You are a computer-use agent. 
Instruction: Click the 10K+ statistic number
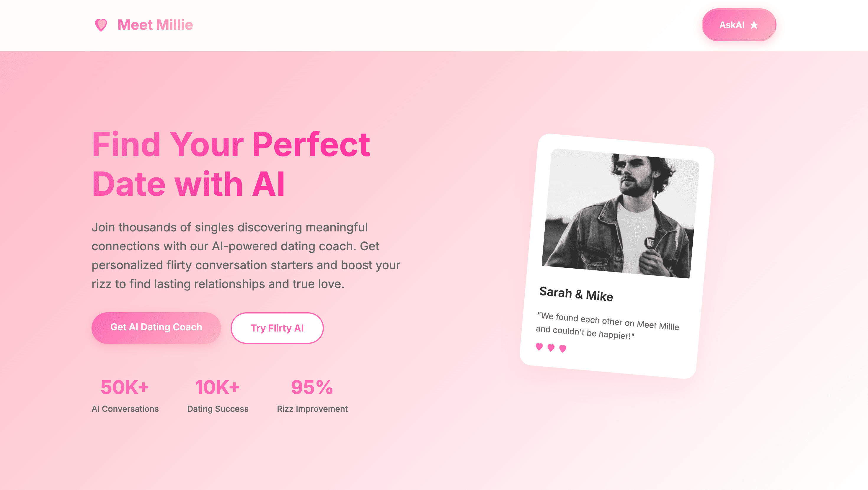217,387
